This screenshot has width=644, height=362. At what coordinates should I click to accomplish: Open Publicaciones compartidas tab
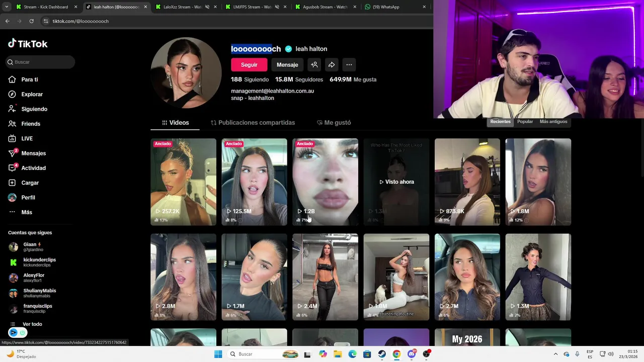coord(253,123)
